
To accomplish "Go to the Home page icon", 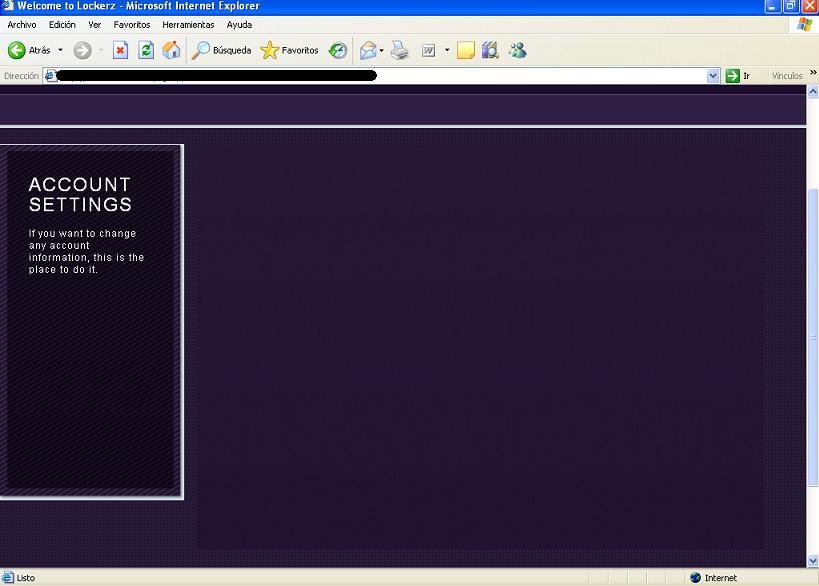I will click(171, 50).
